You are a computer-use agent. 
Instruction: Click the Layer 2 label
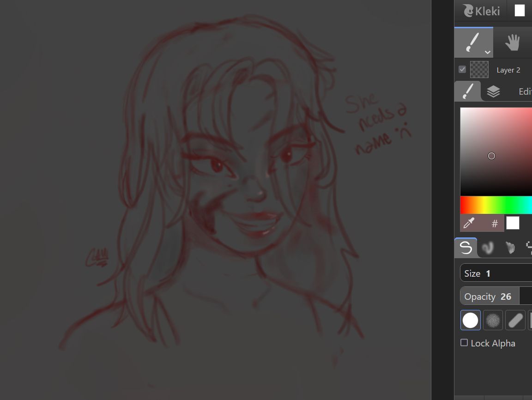point(508,70)
